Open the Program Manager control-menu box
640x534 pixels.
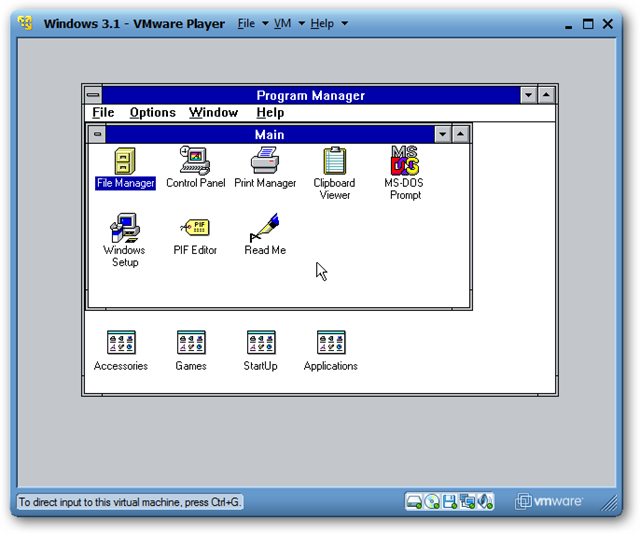tap(93, 95)
